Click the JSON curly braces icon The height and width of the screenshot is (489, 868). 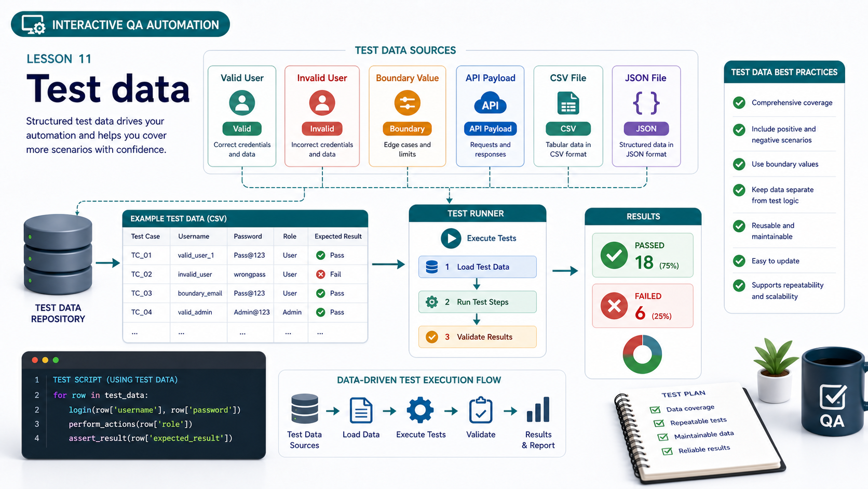[x=646, y=103]
